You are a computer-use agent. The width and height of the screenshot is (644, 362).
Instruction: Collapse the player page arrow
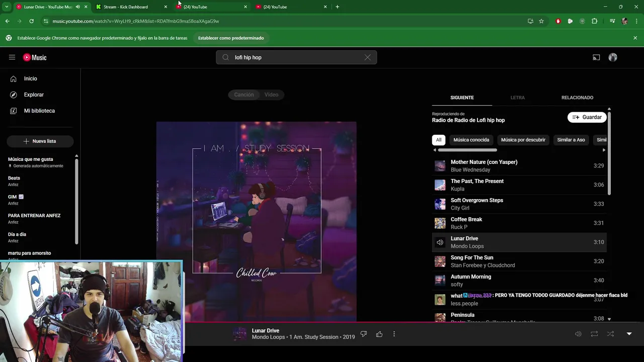pyautogui.click(x=629, y=334)
